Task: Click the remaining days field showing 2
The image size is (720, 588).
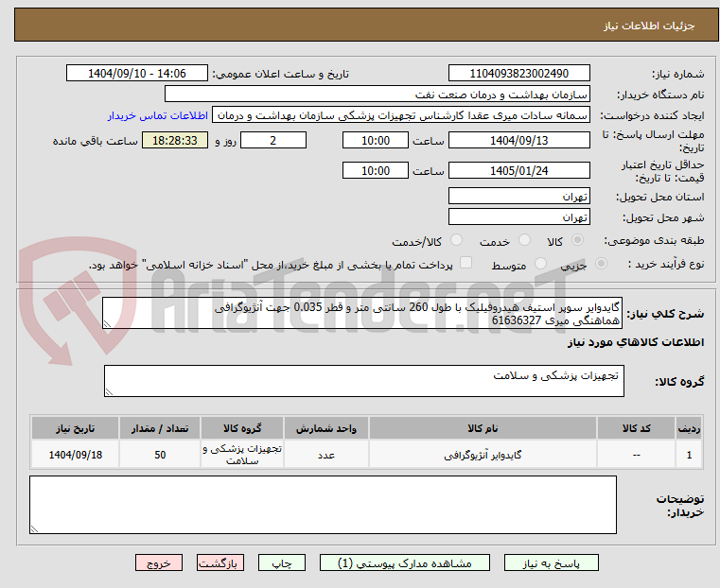Action: point(273,140)
